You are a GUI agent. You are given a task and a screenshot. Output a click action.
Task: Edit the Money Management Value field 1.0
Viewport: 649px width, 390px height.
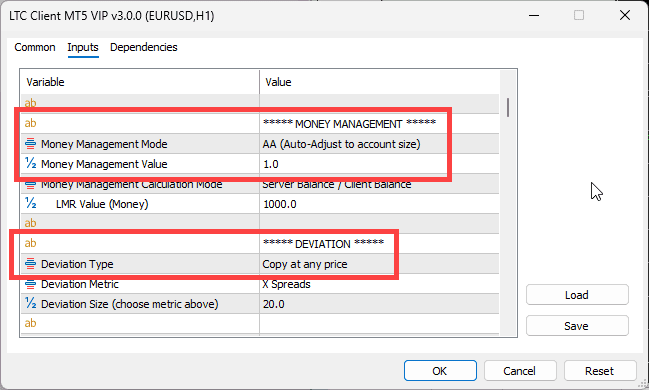(379, 164)
